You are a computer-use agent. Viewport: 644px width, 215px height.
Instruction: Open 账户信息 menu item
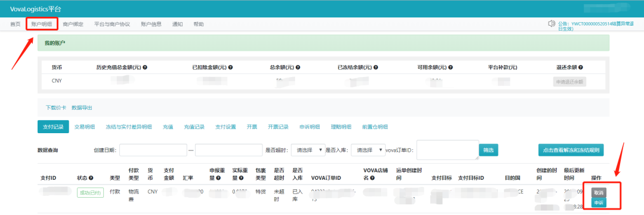(151, 24)
